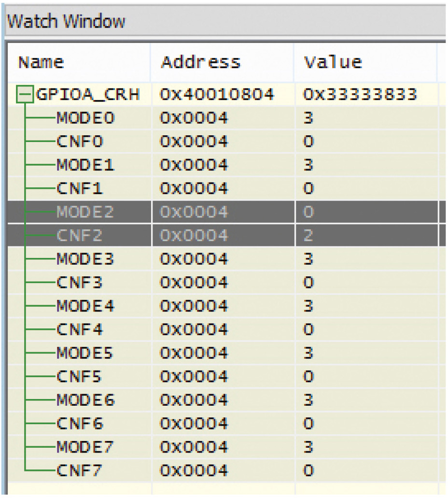The height and width of the screenshot is (498, 448).
Task: Select the CNF5 bitfield row
Action: click(x=226, y=376)
